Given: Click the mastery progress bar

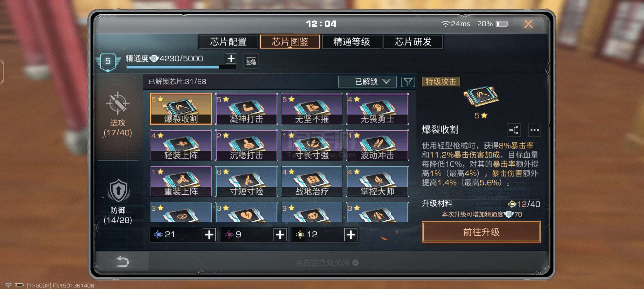Looking at the screenshot, I should pyautogui.click(x=181, y=67).
